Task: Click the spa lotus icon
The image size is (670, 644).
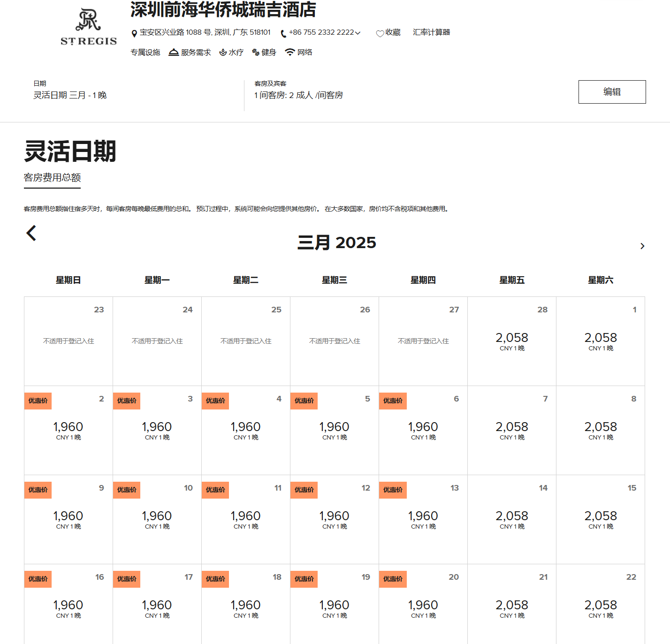Action: [223, 52]
